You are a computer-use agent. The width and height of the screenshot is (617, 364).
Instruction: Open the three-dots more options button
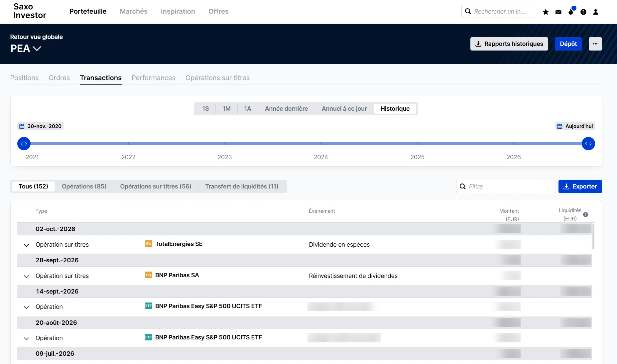tap(595, 44)
